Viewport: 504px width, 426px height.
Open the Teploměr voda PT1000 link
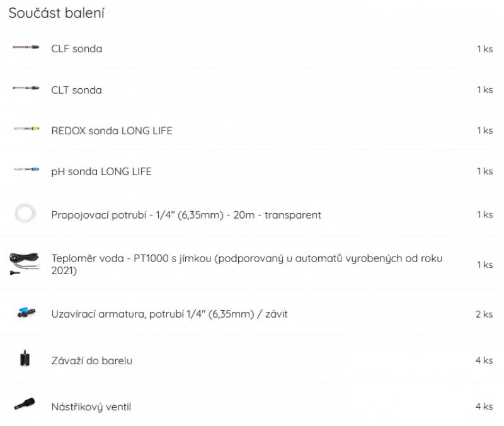[246, 264]
